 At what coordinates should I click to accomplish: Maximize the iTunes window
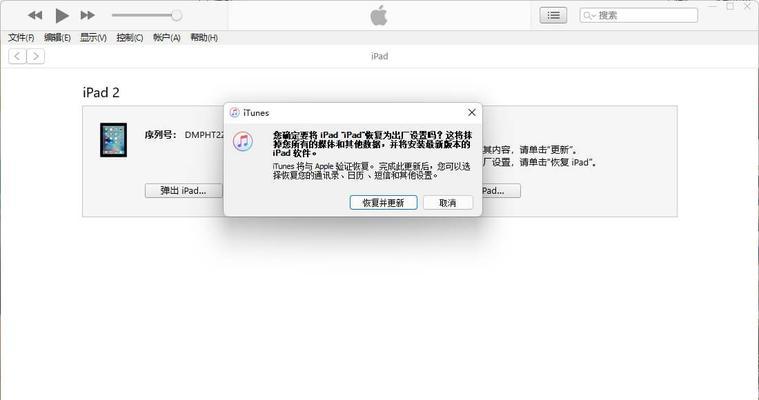point(730,6)
